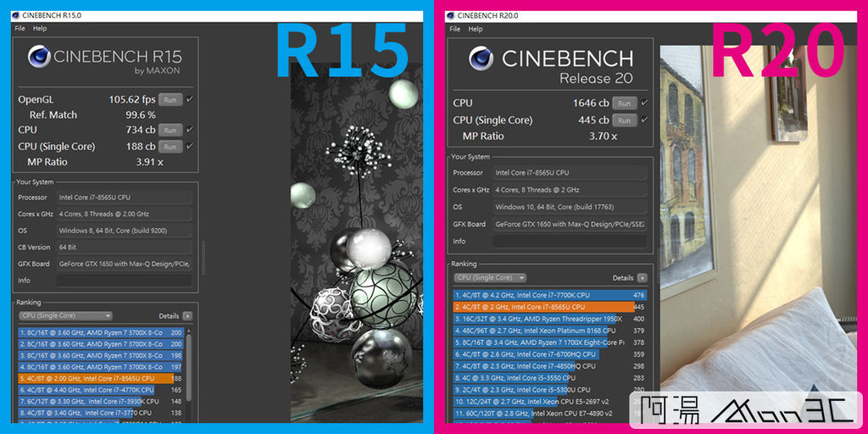
Task: Run the CPU test in R20 (1646 cb)
Action: click(x=625, y=103)
